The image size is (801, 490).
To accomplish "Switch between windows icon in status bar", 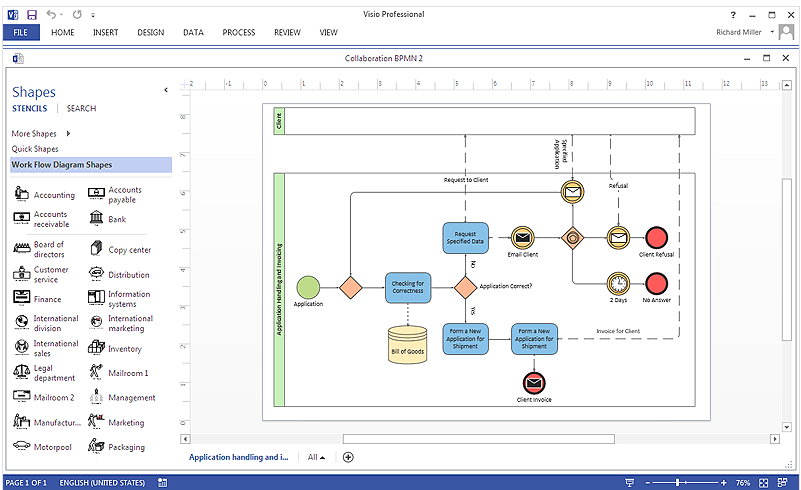I will pyautogui.click(x=784, y=482).
